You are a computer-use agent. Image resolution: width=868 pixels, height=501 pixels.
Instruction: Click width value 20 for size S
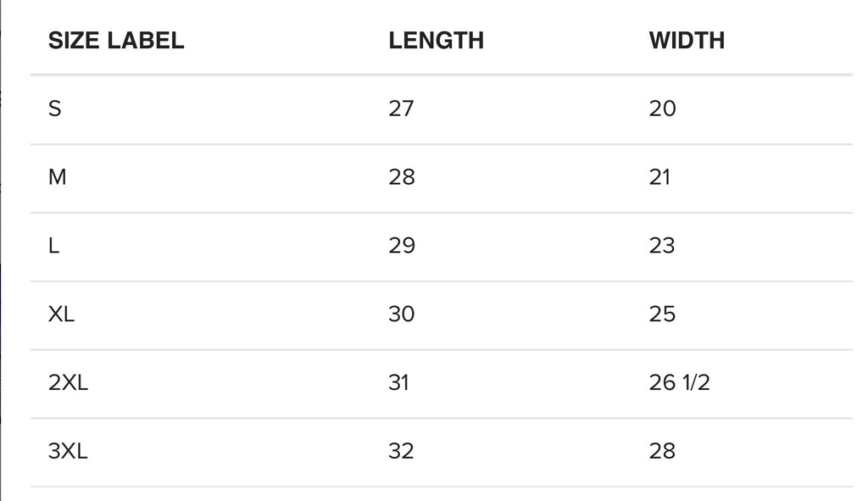click(663, 109)
